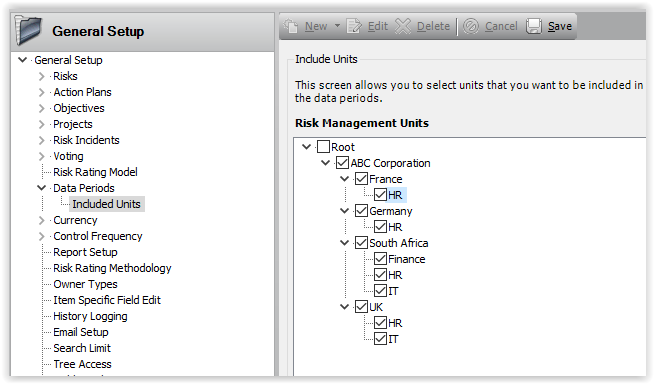Open Email Setup in the tree
The width and height of the screenshot is (654, 384).
80,332
